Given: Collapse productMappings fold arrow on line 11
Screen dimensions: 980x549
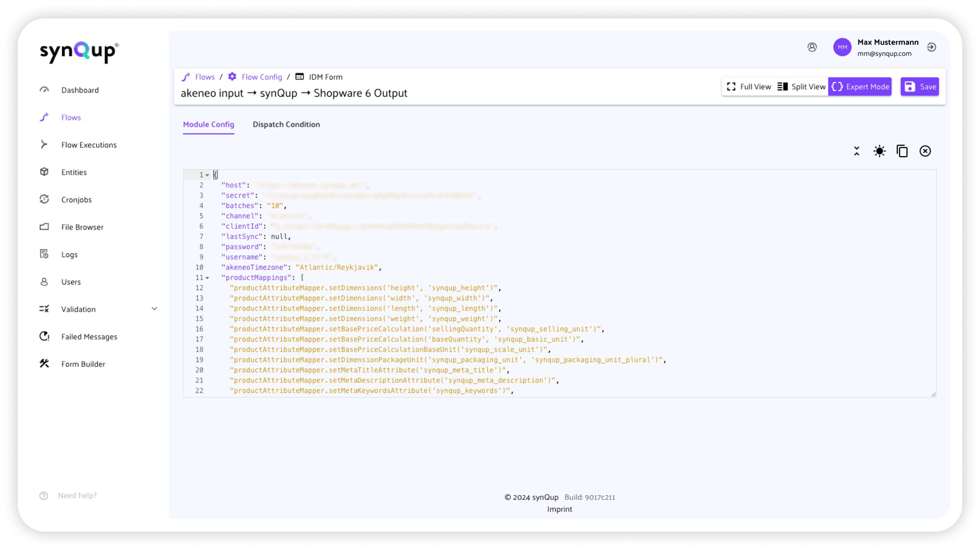Looking at the screenshot, I should [x=207, y=278].
